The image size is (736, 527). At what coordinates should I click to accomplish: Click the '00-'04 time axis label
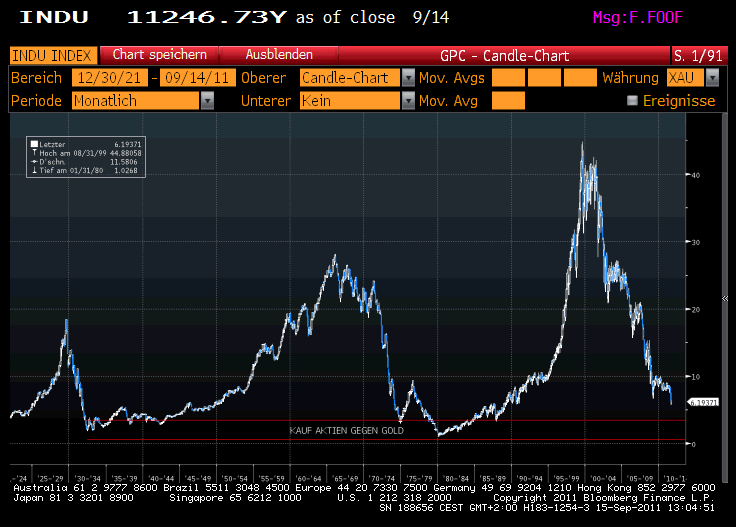tap(603, 479)
